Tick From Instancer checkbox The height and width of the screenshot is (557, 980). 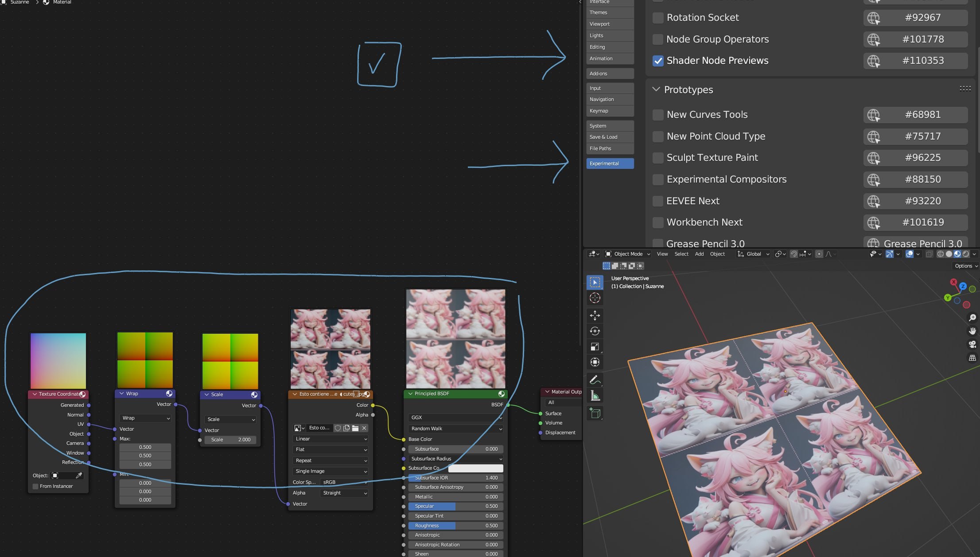coord(35,487)
